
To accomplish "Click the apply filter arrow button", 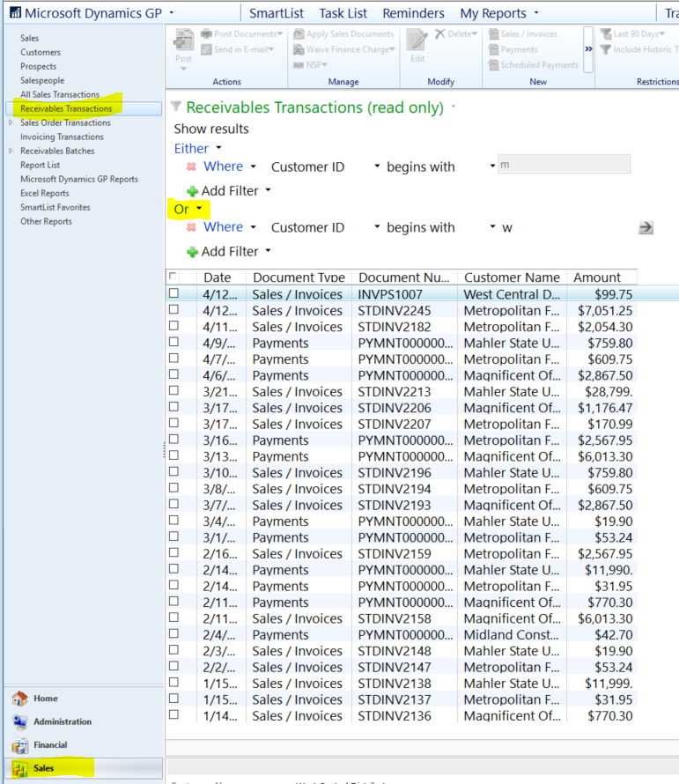I will (x=646, y=228).
